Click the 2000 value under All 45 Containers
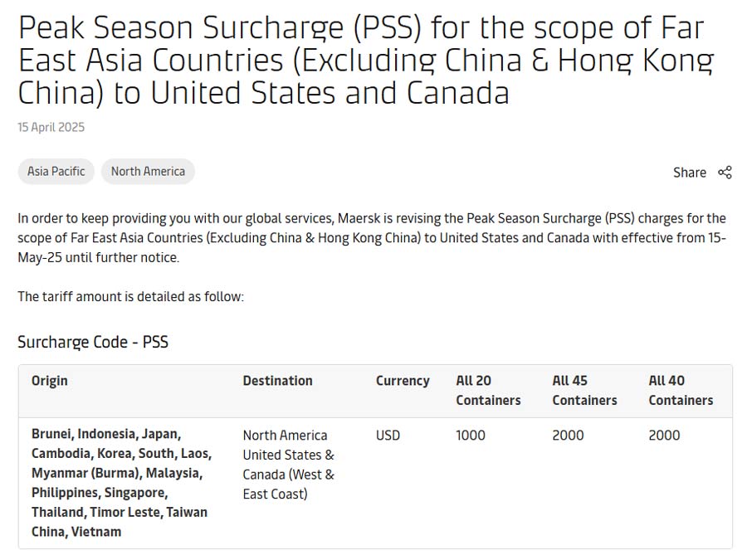Viewport: 747px width, 560px height. coord(568,436)
